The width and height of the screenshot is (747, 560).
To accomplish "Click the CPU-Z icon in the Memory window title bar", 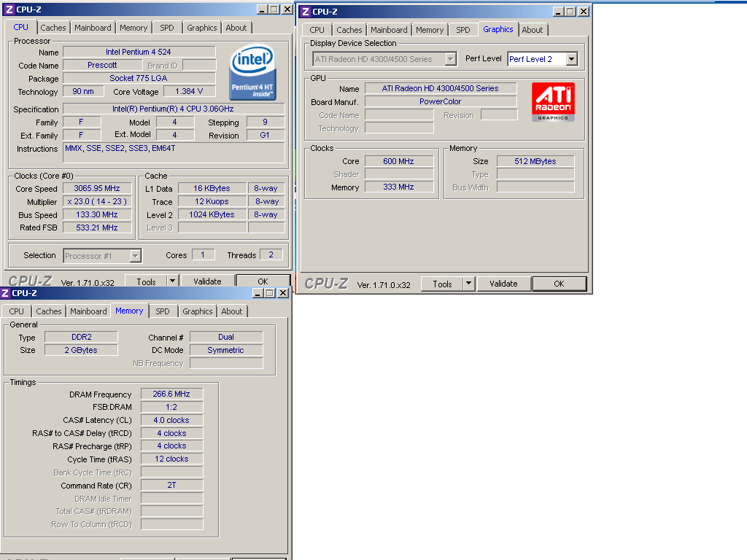I will point(5,293).
